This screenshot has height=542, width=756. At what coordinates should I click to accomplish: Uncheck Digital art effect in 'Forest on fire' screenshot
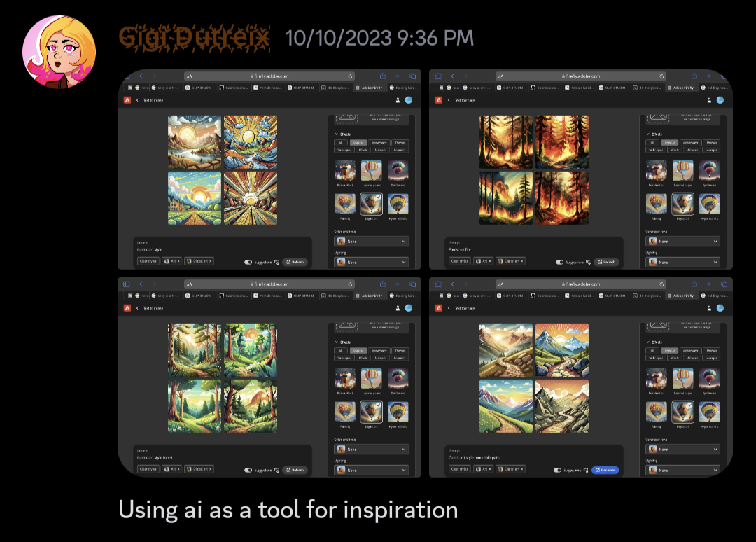pos(682,204)
